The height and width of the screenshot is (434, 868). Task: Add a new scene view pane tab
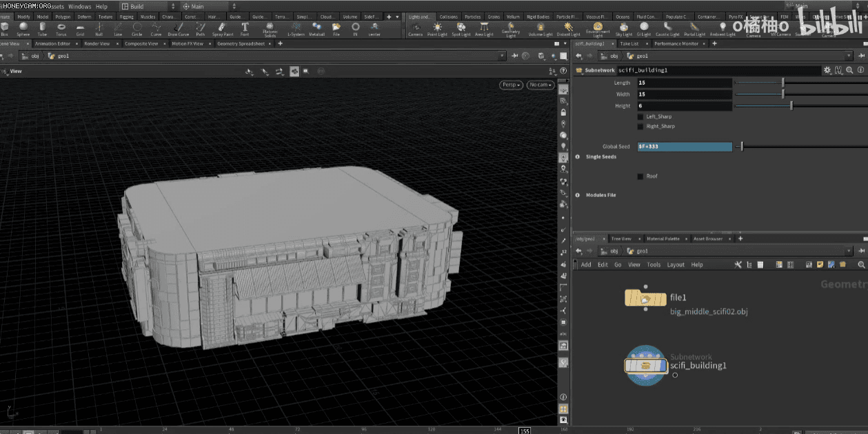(280, 43)
